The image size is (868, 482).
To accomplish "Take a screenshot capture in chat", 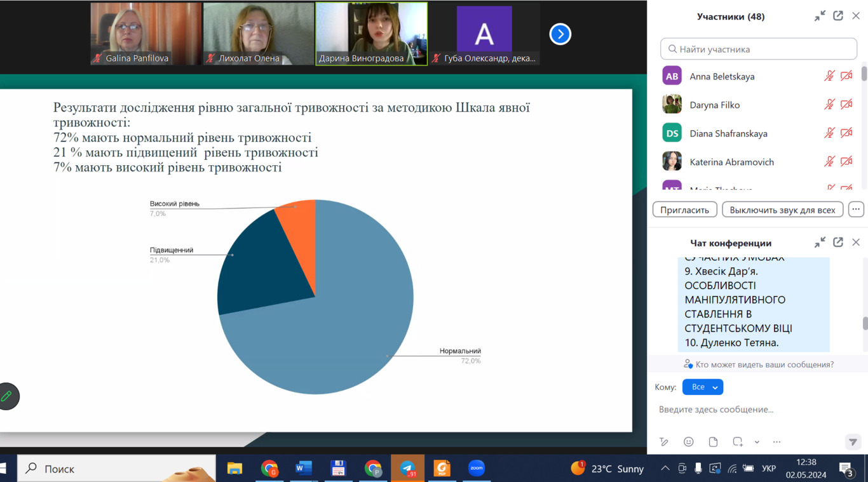I will 738,442.
